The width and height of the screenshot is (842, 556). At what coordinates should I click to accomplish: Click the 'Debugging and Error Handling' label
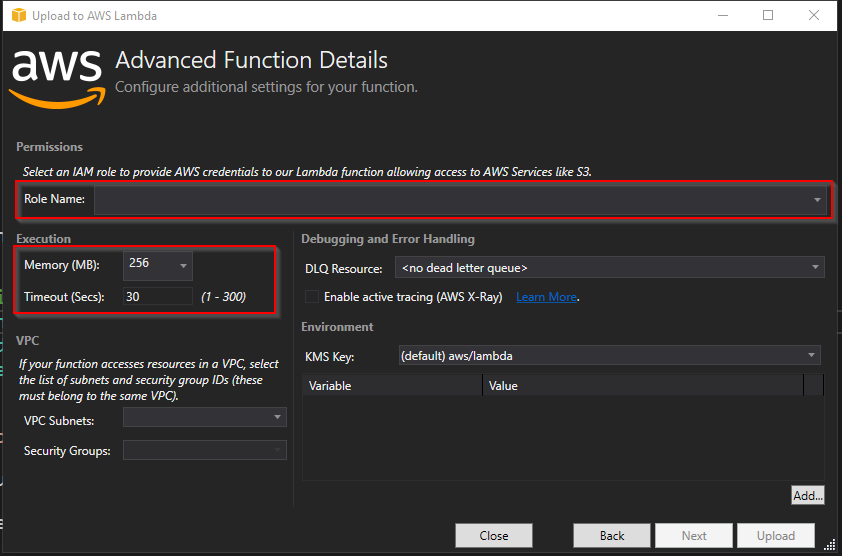(388, 239)
